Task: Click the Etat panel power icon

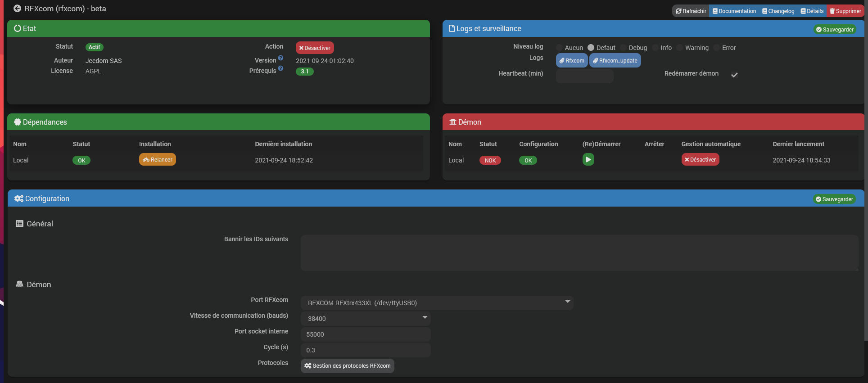Action: click(x=18, y=28)
